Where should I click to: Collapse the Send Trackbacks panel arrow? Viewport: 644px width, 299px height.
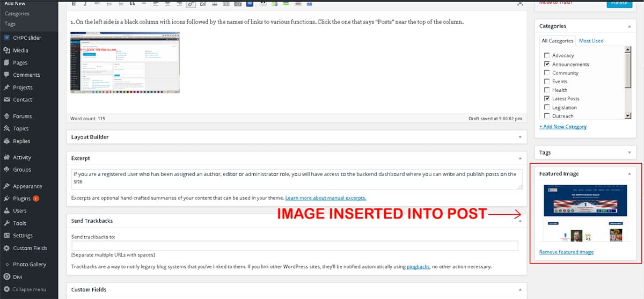tap(519, 221)
